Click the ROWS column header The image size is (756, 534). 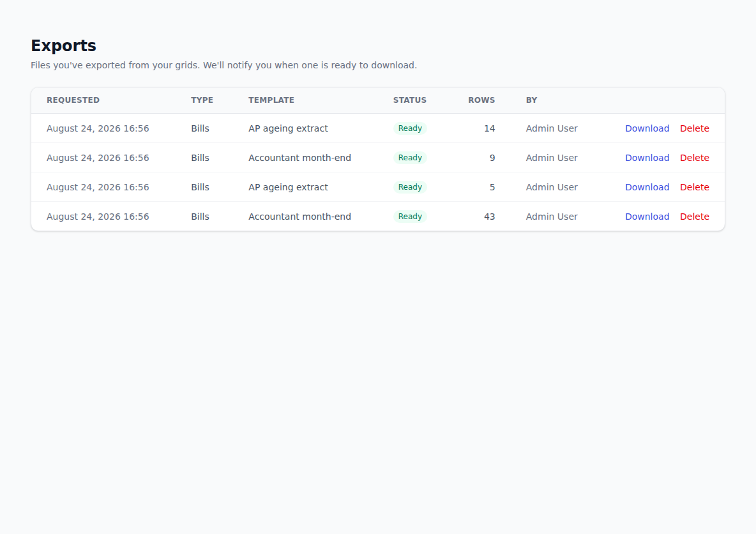[481, 100]
